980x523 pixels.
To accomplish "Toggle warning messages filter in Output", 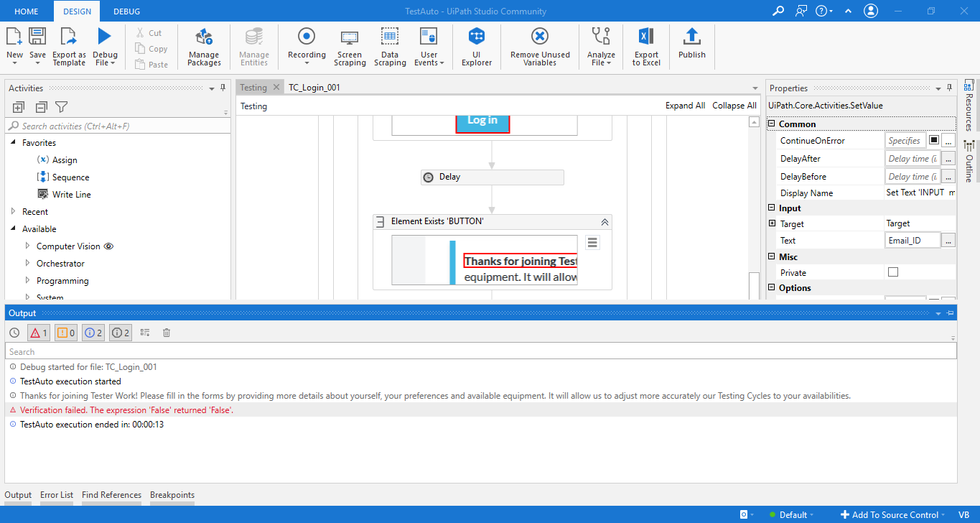I will click(65, 333).
